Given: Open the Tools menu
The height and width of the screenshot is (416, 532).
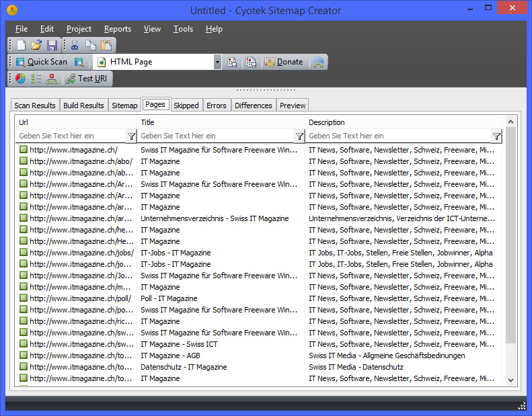Looking at the screenshot, I should [x=183, y=29].
